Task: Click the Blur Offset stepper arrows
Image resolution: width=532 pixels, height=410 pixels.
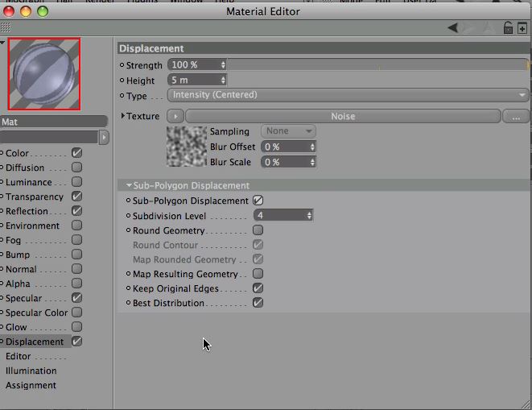Action: pos(312,147)
